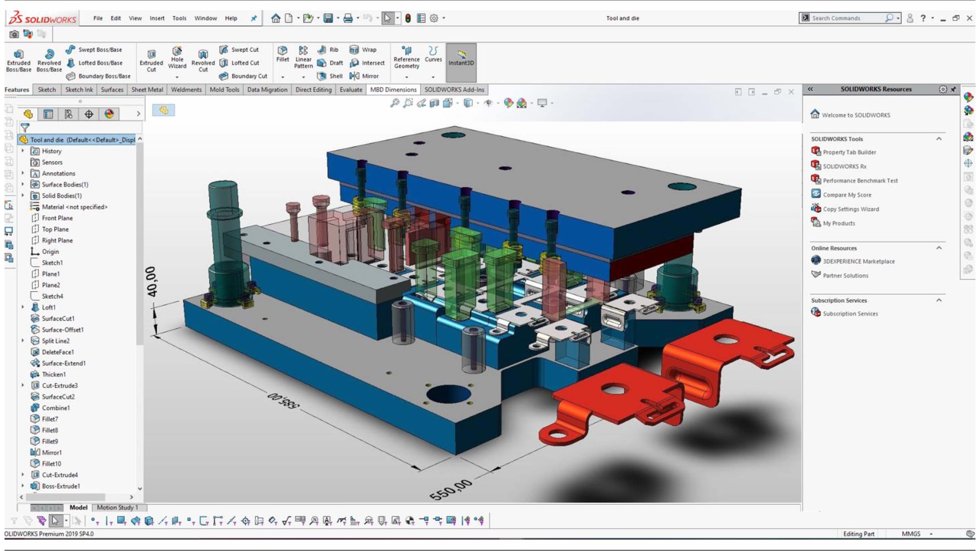980x551 pixels.
Task: Collapse the Online Resources section
Action: (x=939, y=248)
